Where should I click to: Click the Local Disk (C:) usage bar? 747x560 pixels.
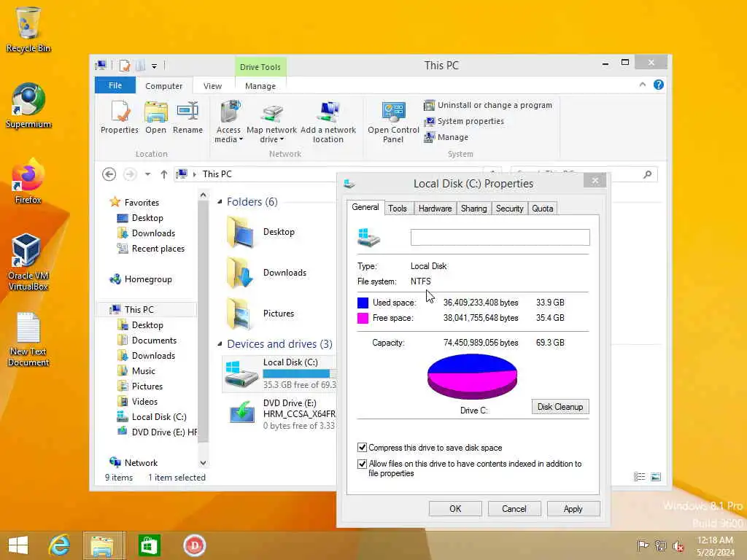tap(300, 374)
